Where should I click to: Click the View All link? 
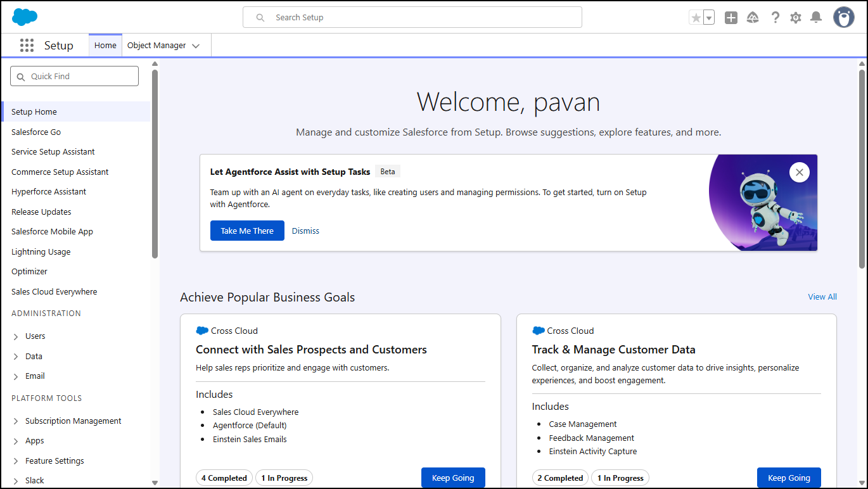click(x=822, y=296)
